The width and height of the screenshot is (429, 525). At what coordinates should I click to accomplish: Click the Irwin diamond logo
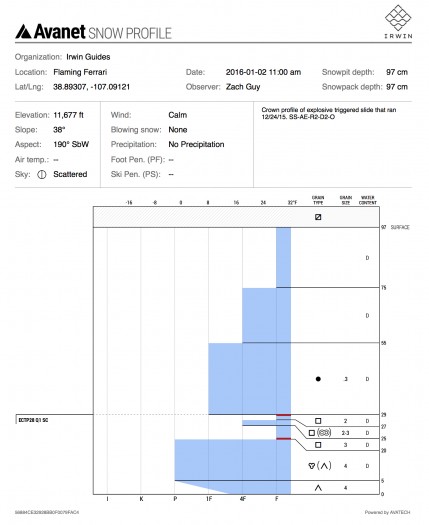pos(398,18)
